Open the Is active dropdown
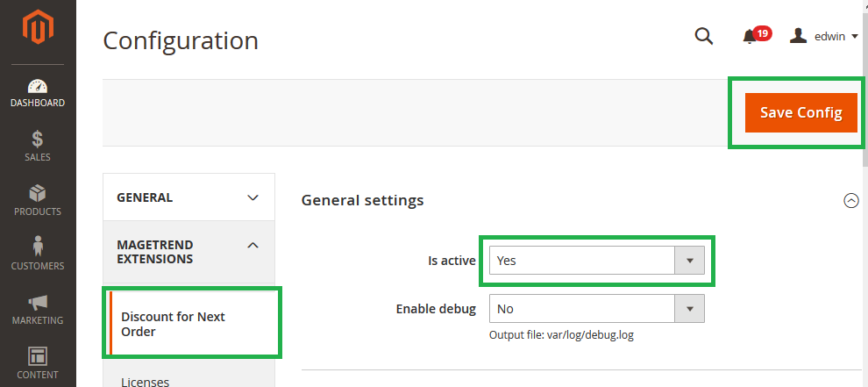868x387 pixels. [597, 260]
